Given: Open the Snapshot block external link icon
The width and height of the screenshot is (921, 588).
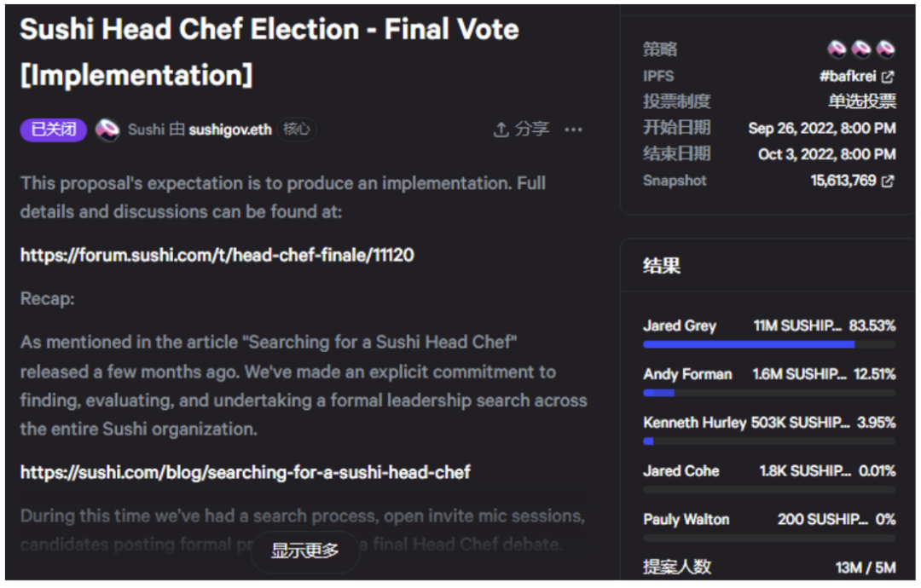Looking at the screenshot, I should (888, 181).
